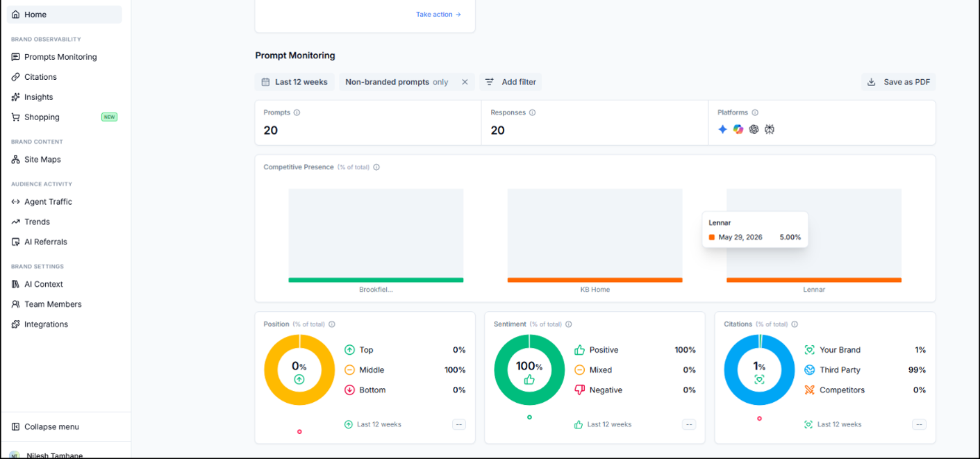Follow the Take action link
This screenshot has width=980, height=459.
coord(438,15)
